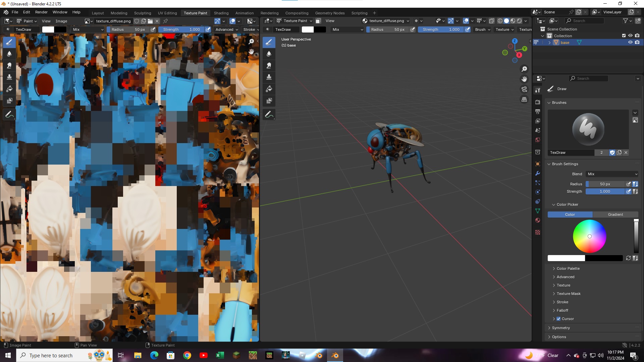Open the Modifiers wrench properties tab
This screenshot has height=362, width=644.
point(538,173)
